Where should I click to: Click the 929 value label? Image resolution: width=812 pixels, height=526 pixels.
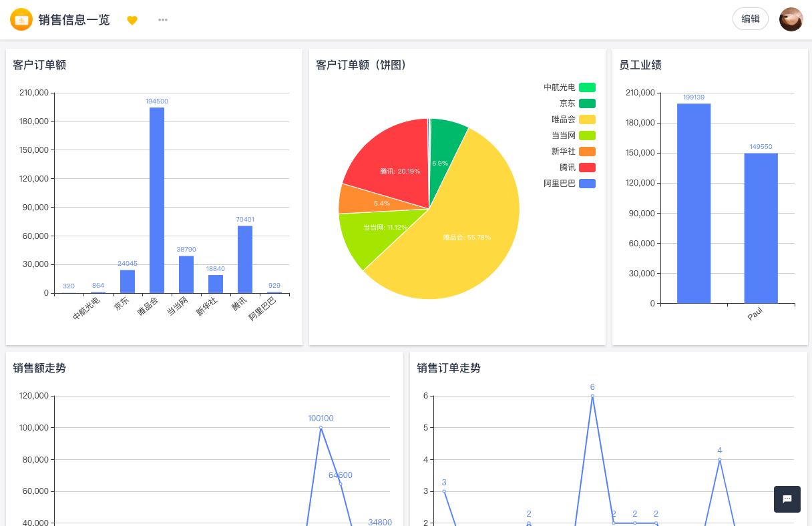point(274,285)
